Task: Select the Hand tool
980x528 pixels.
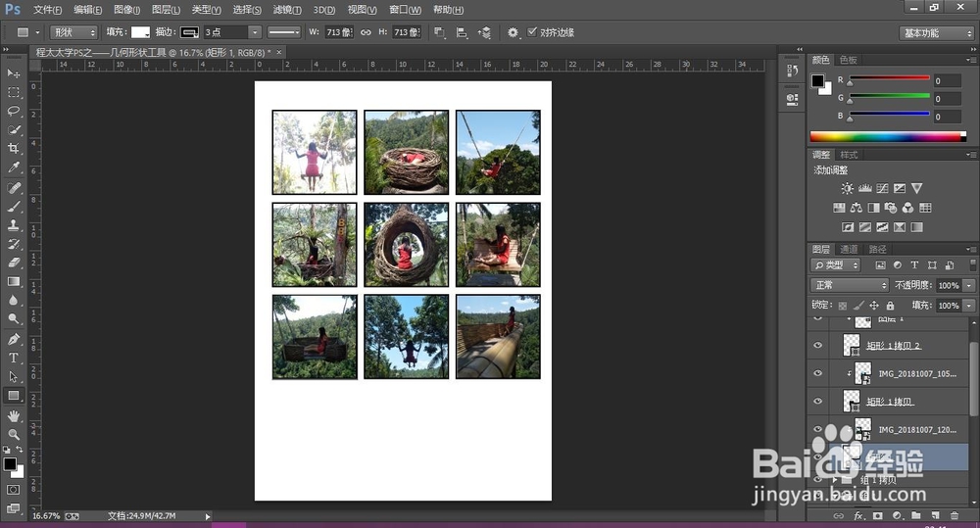Action: 13,416
